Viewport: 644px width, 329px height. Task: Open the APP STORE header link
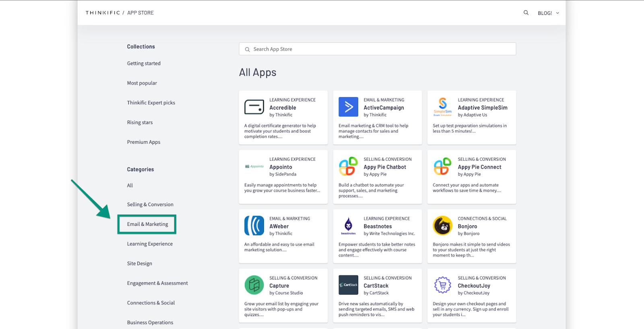[140, 13]
